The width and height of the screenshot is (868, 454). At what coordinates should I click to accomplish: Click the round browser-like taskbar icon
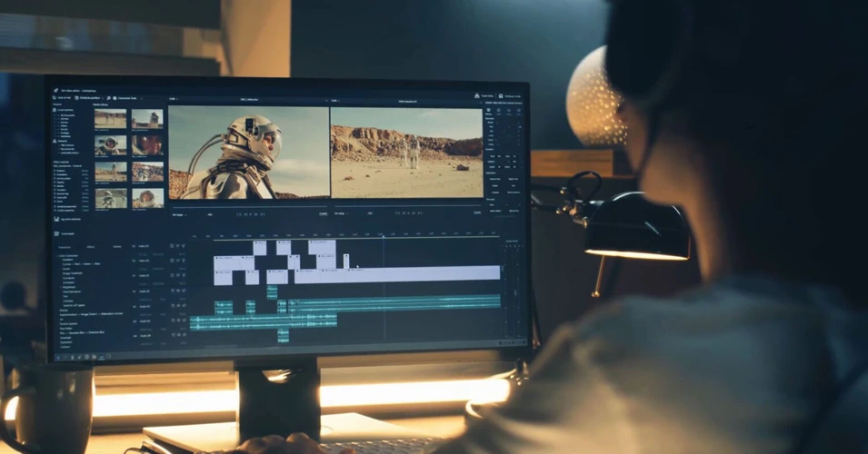coord(86,357)
